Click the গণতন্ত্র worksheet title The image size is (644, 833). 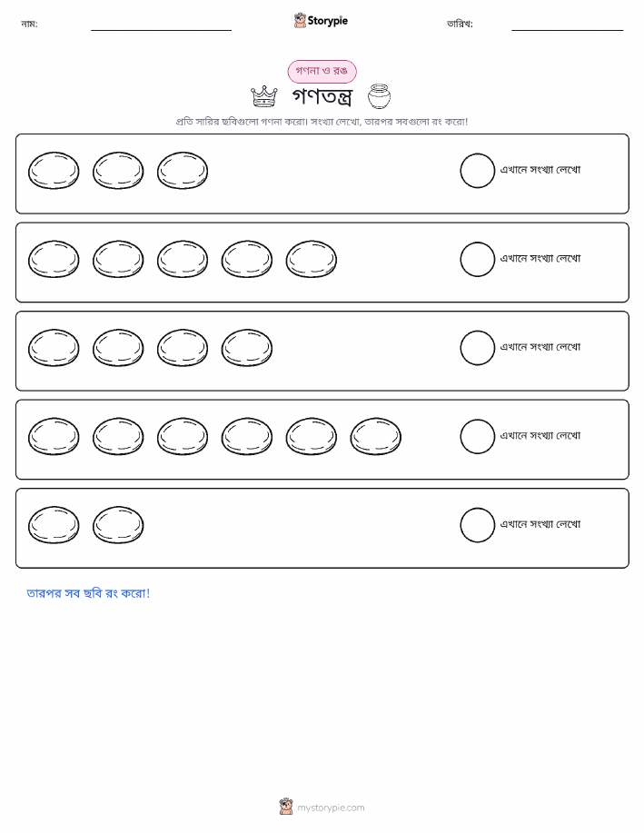point(322,96)
